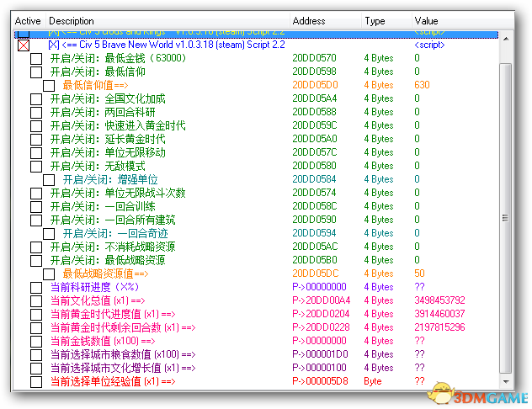Click the address P->00000100
Image resolution: width=532 pixels, height=409 pixels.
(x=319, y=368)
